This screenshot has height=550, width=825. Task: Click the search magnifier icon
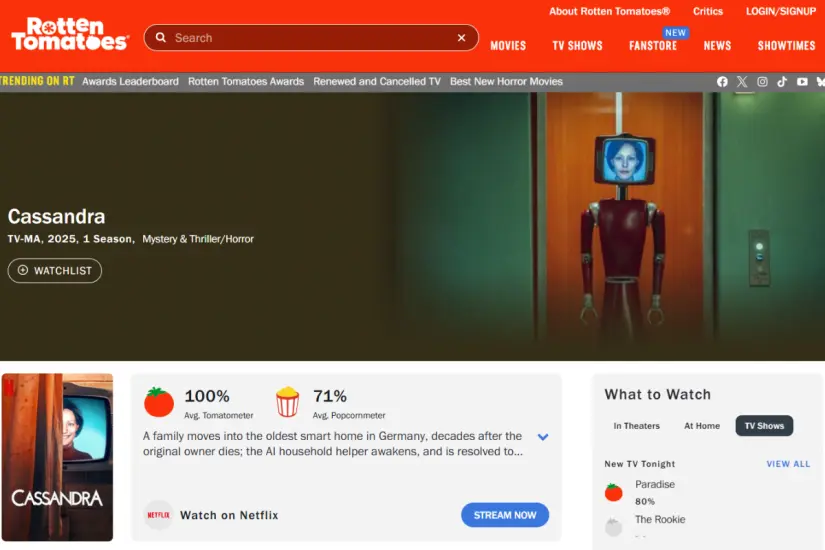[x=161, y=37]
